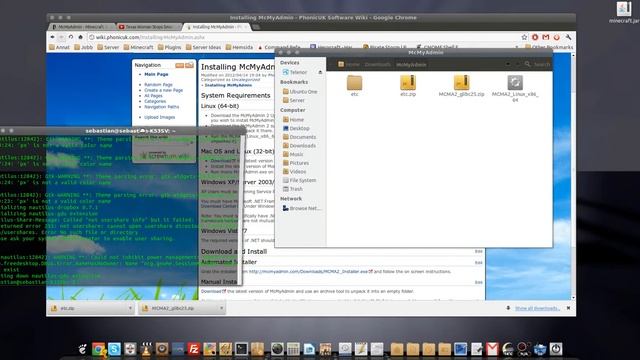640x360 pixels.
Task: Open the calculator from the dock
Action: (x=293, y=349)
